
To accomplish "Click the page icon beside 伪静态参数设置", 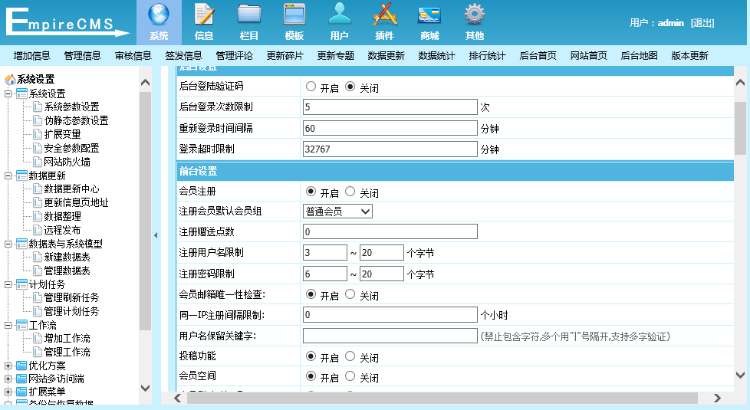I will [x=37, y=121].
